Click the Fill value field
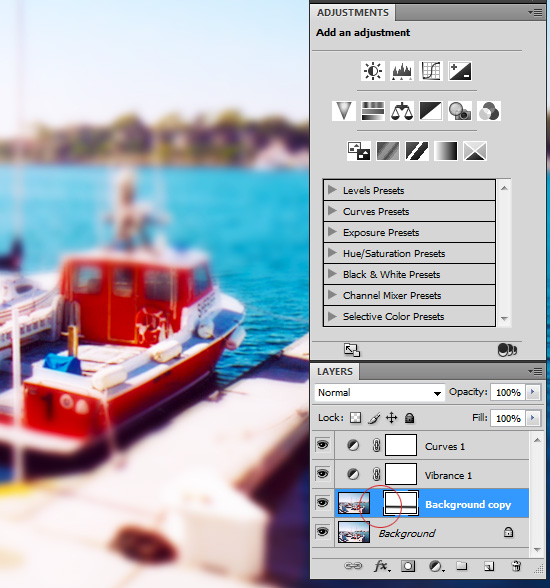The image size is (550, 588). 508,418
